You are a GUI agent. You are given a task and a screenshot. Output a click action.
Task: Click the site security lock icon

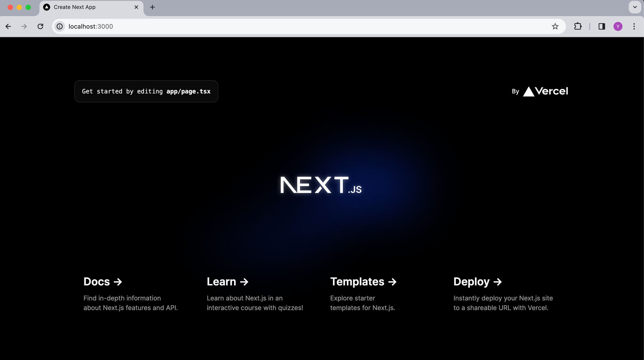point(60,26)
